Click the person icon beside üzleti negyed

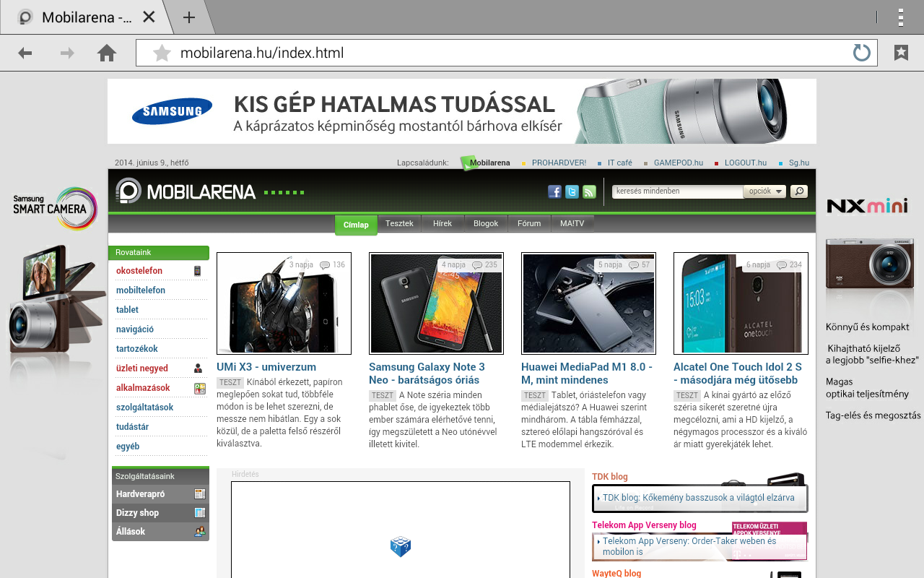[199, 368]
